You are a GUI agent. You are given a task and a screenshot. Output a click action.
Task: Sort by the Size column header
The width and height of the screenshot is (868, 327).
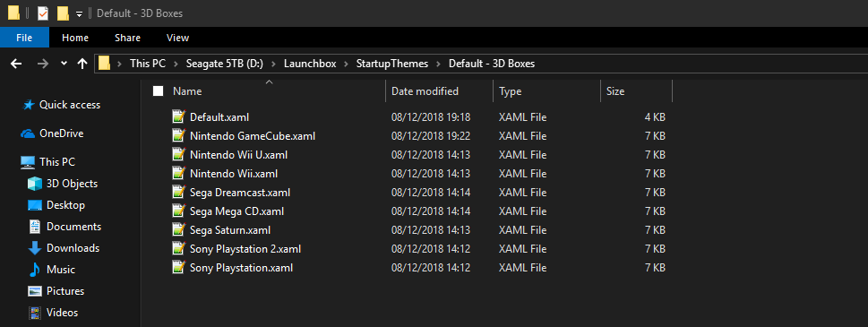pos(615,91)
